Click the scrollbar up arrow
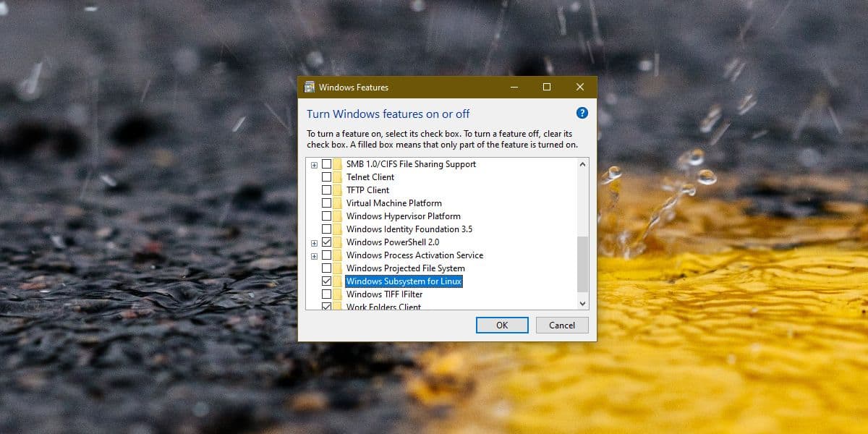This screenshot has width=868, height=434. point(583,164)
